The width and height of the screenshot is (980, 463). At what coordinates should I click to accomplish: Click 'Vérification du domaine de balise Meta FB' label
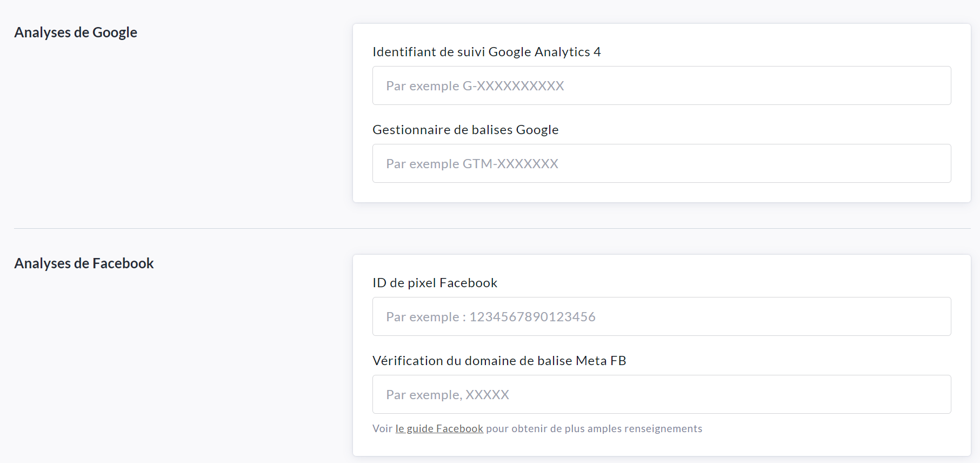point(499,361)
